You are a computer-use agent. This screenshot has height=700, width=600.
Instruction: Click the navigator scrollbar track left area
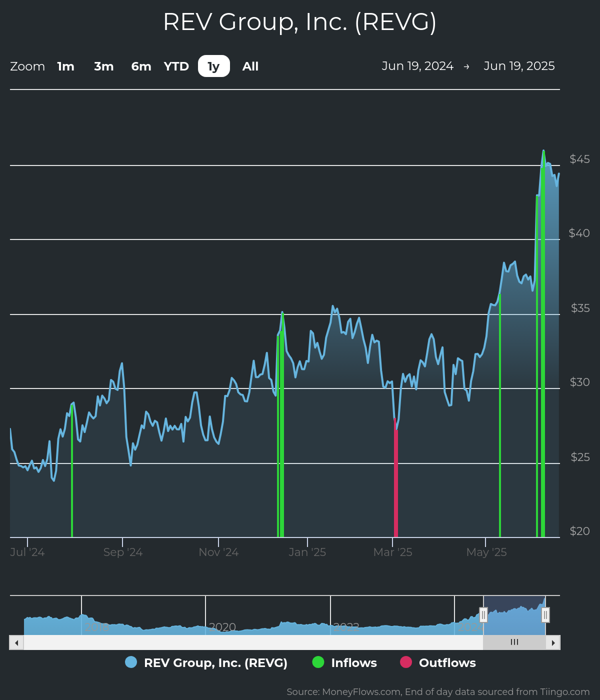(253, 642)
